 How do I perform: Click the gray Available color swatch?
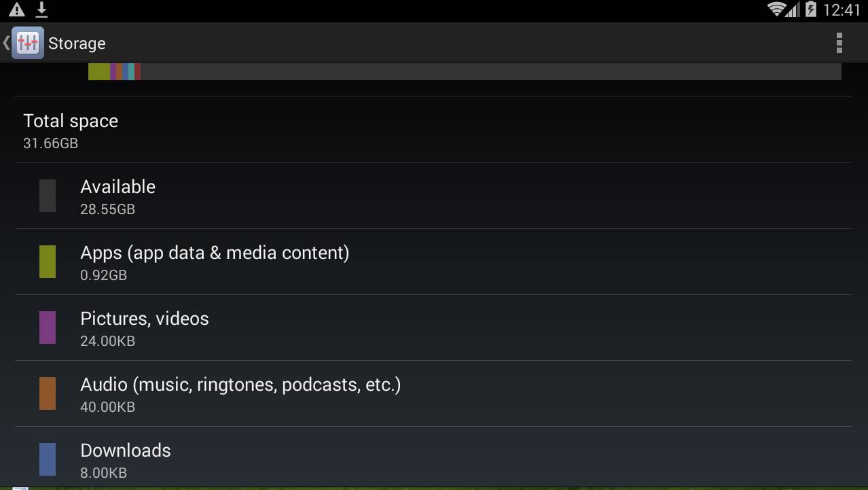48,196
